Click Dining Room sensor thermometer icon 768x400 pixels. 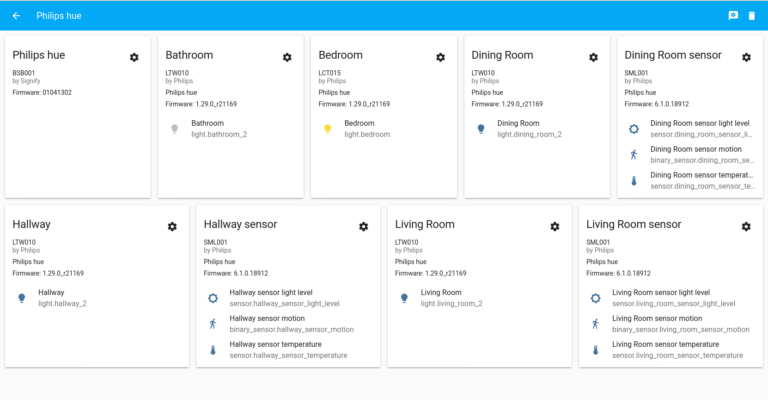point(634,181)
